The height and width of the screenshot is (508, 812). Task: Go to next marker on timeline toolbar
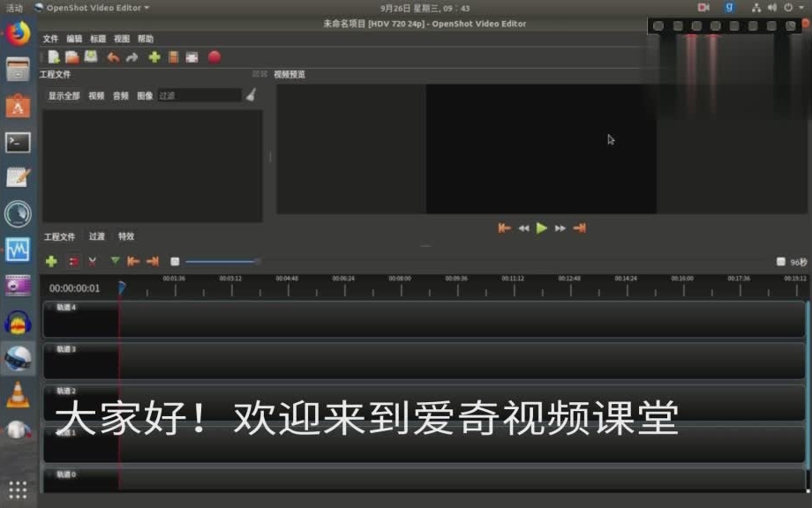(153, 262)
